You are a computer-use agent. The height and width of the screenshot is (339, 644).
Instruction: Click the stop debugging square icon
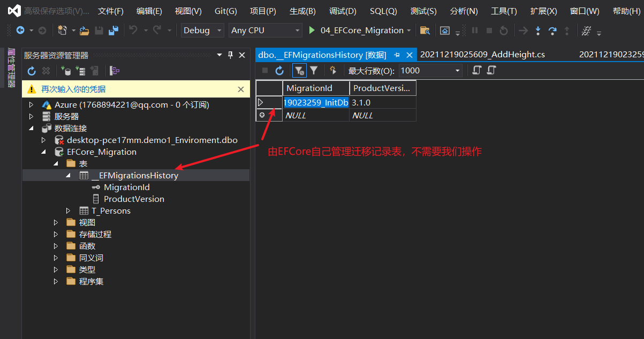click(x=489, y=31)
